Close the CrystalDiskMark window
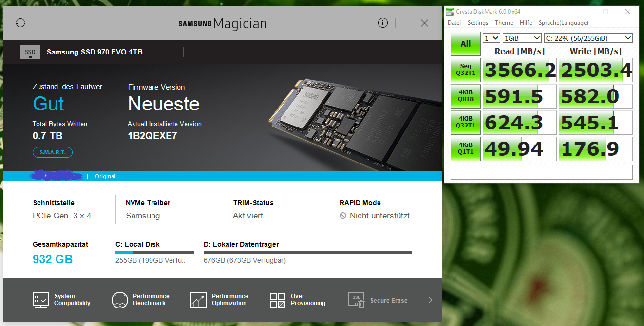Image resolution: width=644 pixels, height=326 pixels. click(627, 11)
